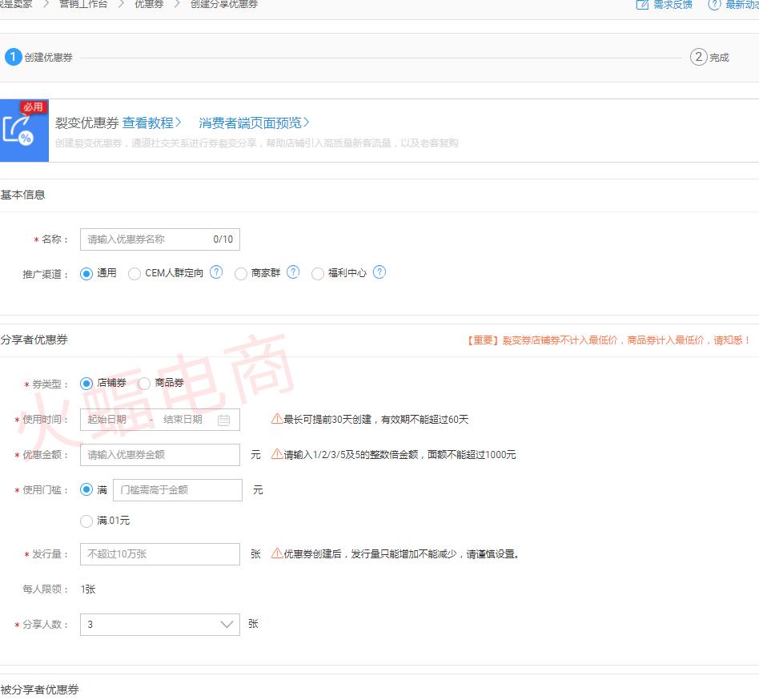
Task: Expand the share count selector showing 3
Action: tap(227, 624)
